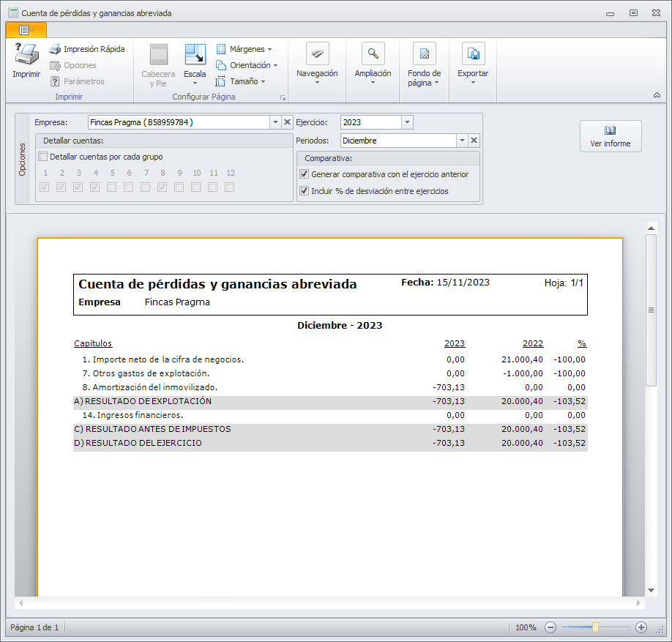Click the Ver informe button
This screenshot has width=672, height=642.
point(610,136)
